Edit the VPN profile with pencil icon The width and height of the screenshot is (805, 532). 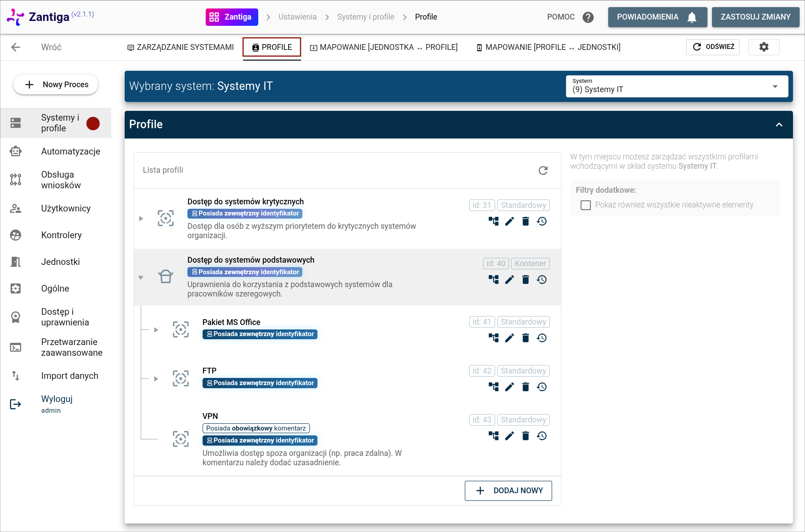click(509, 436)
